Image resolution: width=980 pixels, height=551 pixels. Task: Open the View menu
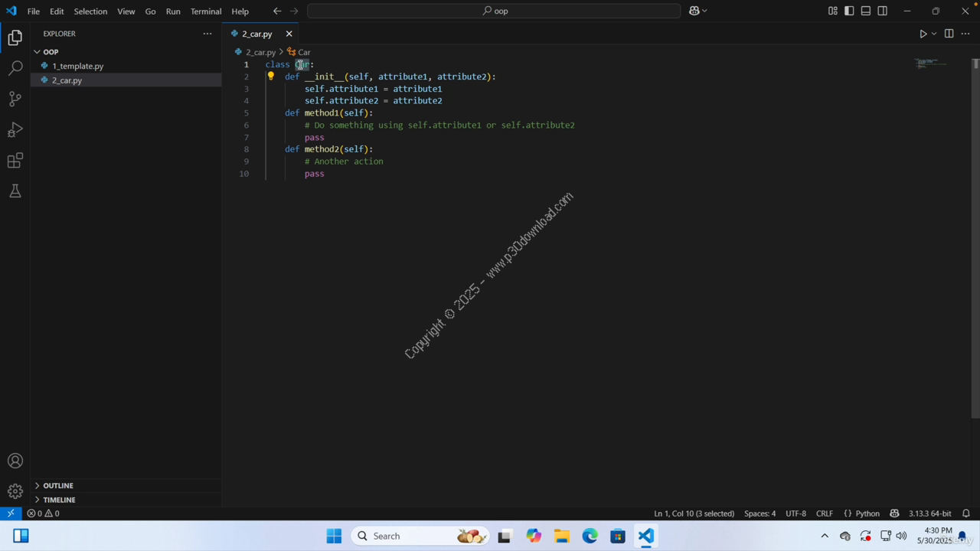(126, 11)
